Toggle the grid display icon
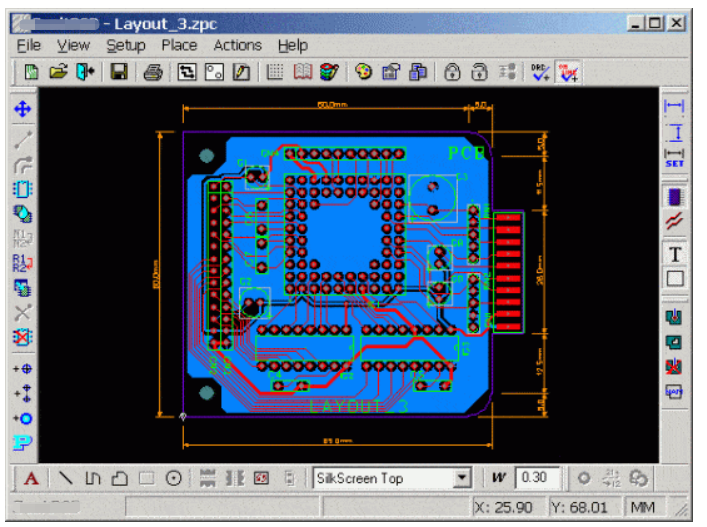This screenshot has height=527, width=707. (x=275, y=72)
